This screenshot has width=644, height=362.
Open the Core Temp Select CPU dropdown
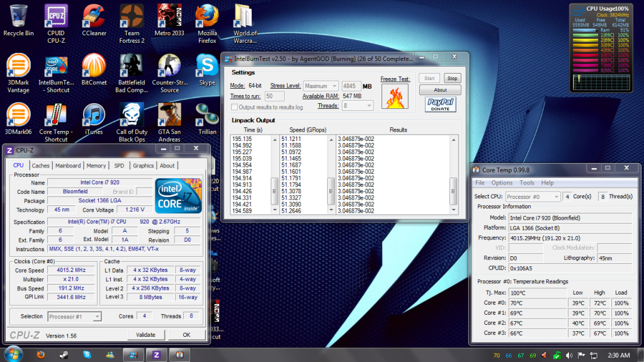pos(533,197)
